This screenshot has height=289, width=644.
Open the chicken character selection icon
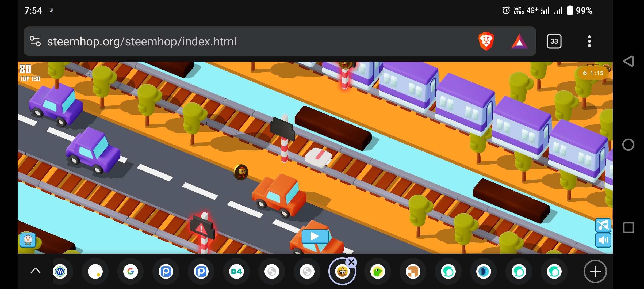[x=28, y=240]
